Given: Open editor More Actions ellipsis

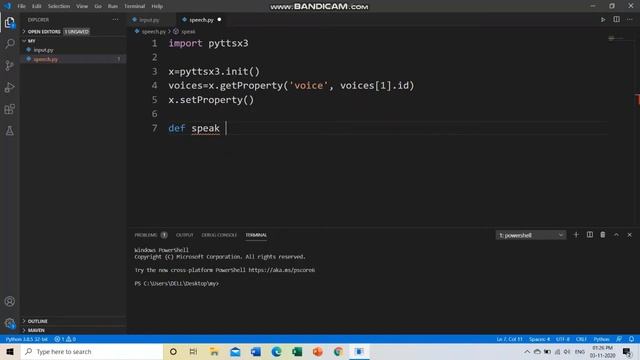Looking at the screenshot, I should [x=629, y=20].
